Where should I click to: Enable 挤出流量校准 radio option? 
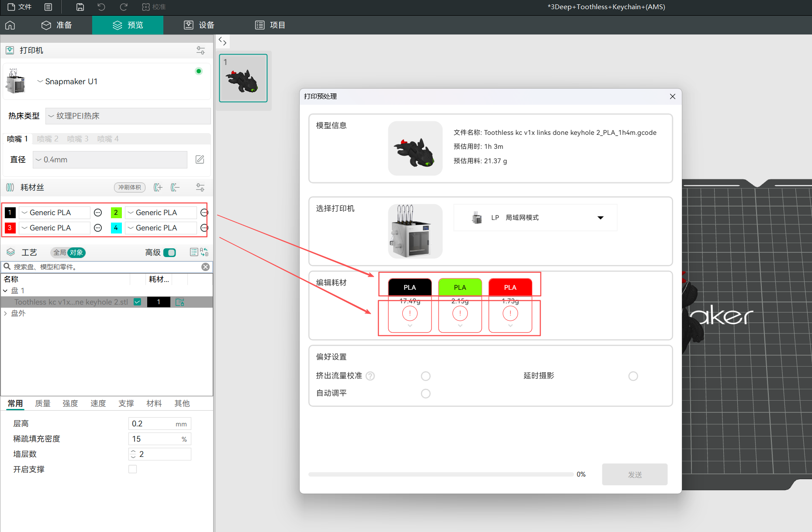click(x=425, y=376)
